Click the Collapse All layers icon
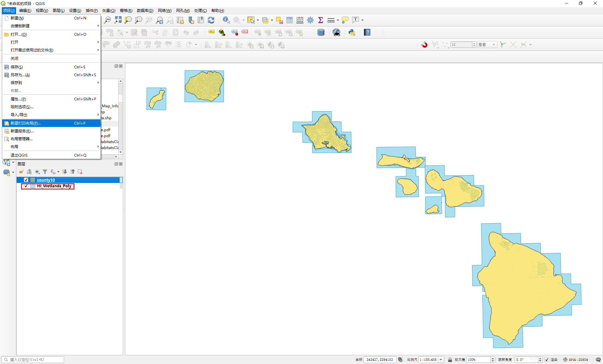The height and width of the screenshot is (364, 603). [x=72, y=172]
